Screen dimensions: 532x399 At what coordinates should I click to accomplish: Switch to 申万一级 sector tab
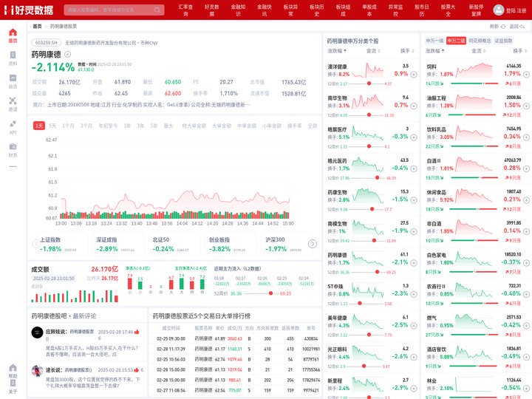(434, 41)
